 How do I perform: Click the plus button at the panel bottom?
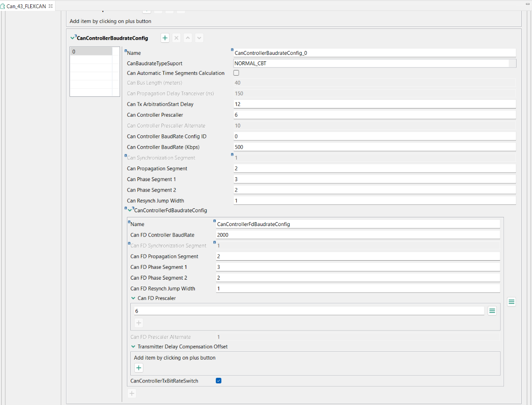coord(132,393)
